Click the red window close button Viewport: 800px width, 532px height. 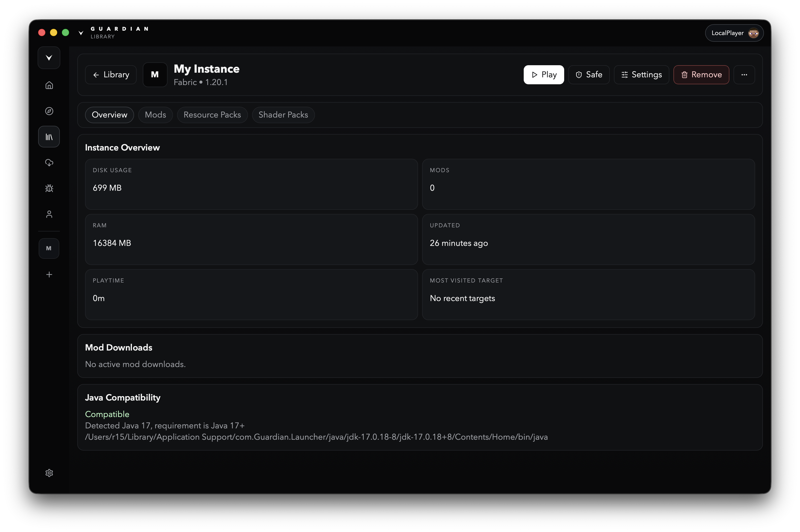(42, 32)
